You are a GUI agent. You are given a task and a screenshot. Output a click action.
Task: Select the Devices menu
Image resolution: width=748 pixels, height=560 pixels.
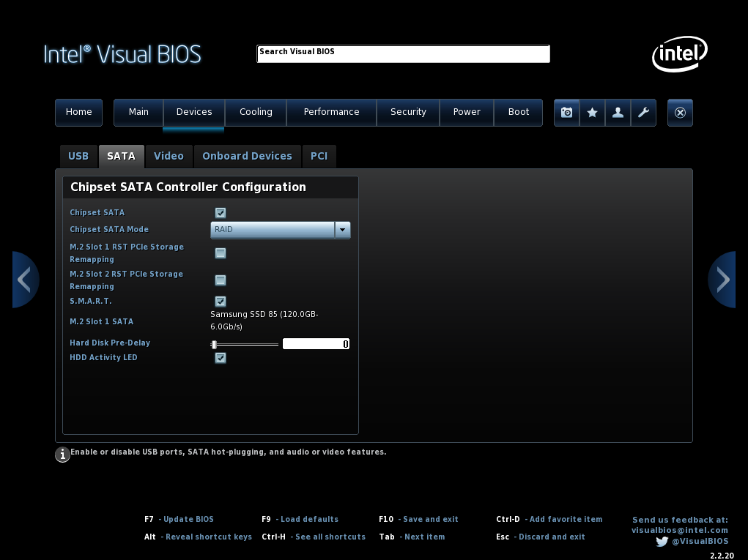pyautogui.click(x=194, y=113)
